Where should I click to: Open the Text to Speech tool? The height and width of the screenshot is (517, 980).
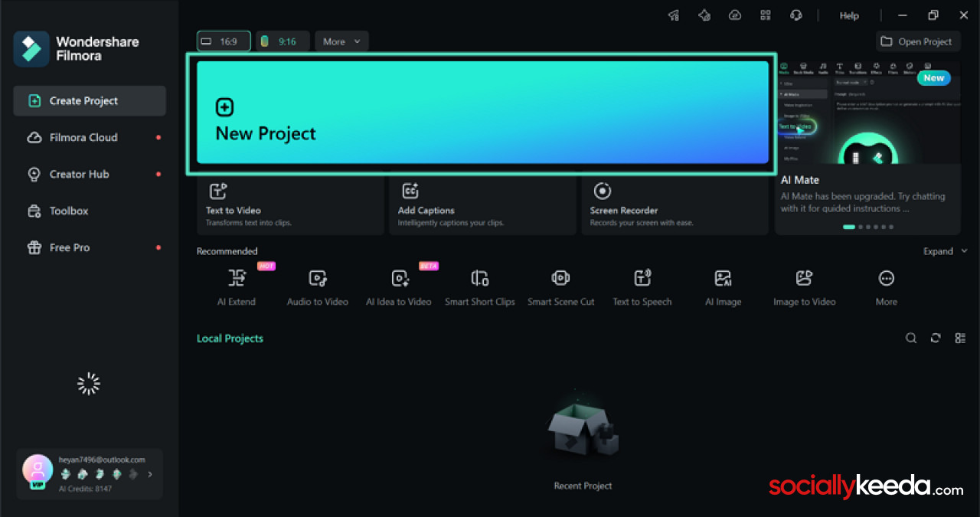[x=642, y=286]
